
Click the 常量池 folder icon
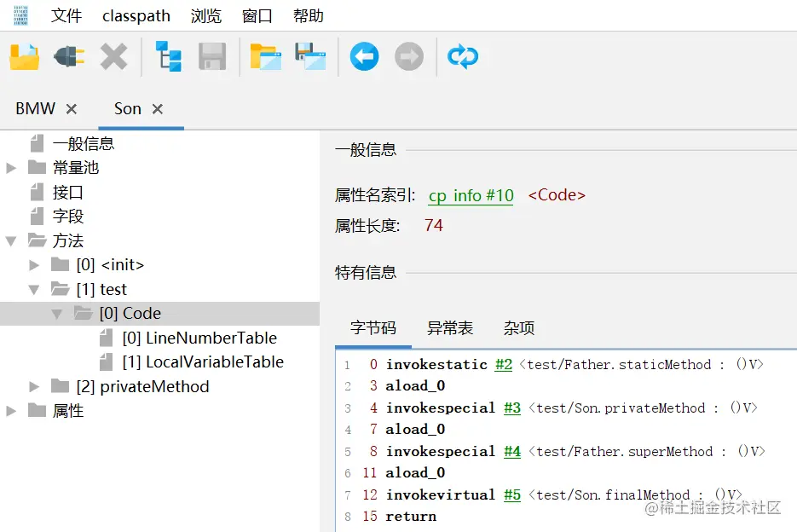37,167
